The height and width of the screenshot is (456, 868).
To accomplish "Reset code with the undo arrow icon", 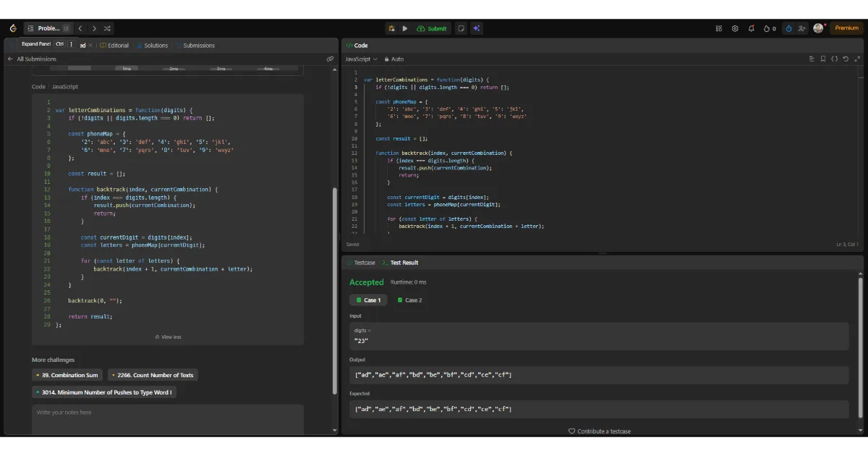I will [846, 59].
